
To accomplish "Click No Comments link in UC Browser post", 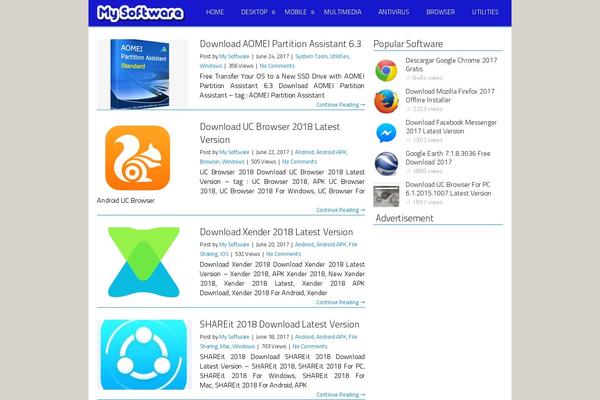I will coord(299,162).
